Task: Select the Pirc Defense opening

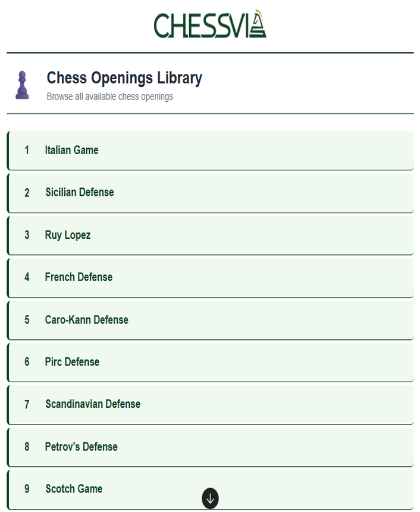Action: point(72,362)
